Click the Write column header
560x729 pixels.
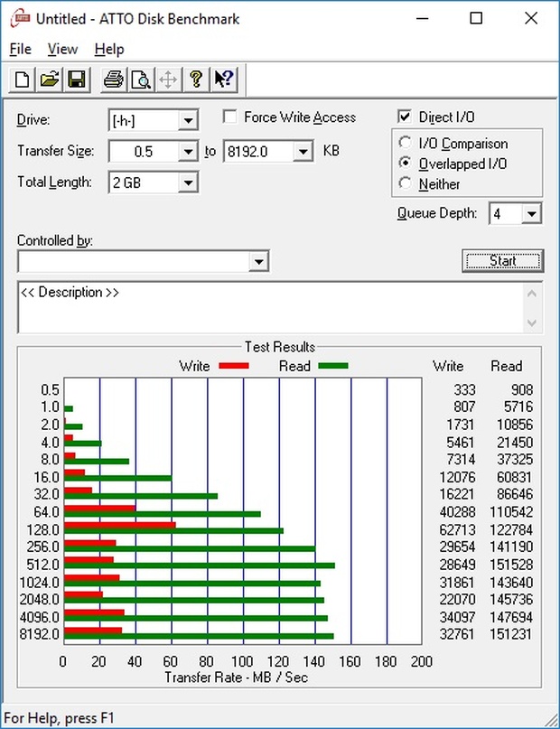click(448, 366)
